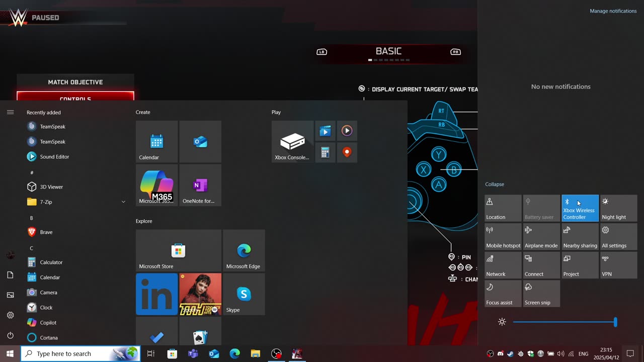This screenshot has width=644, height=362.
Task: Open the clock and date flyout
Action: (606, 354)
